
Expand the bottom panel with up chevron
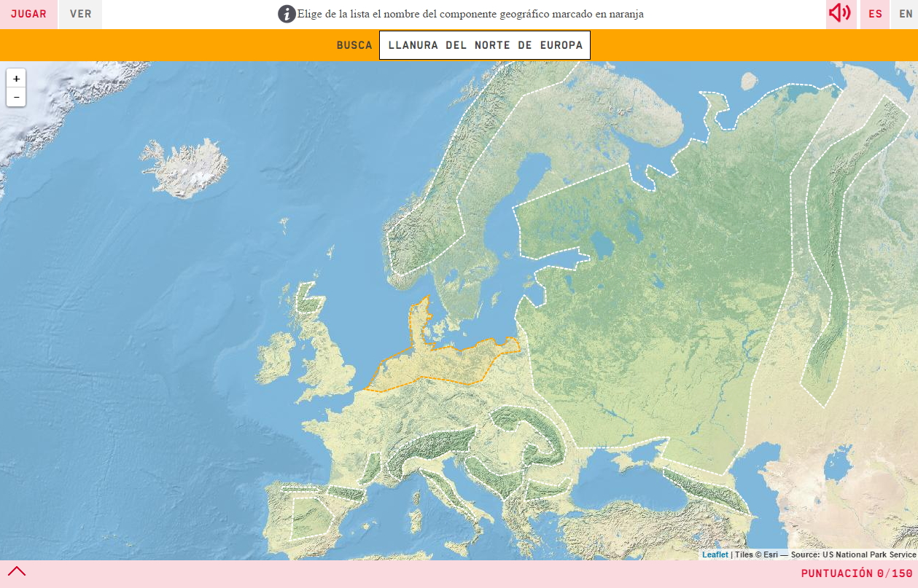pyautogui.click(x=17, y=572)
